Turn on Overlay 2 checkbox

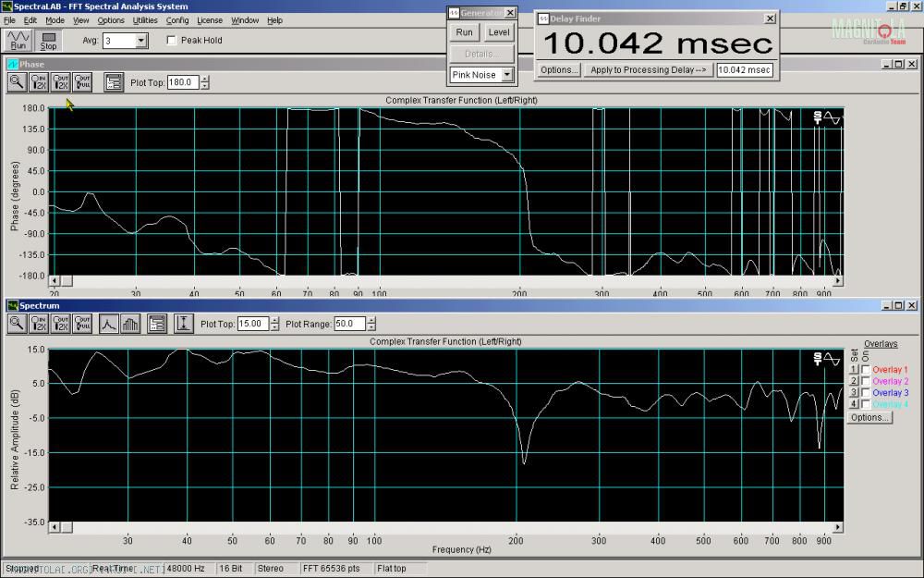866,381
